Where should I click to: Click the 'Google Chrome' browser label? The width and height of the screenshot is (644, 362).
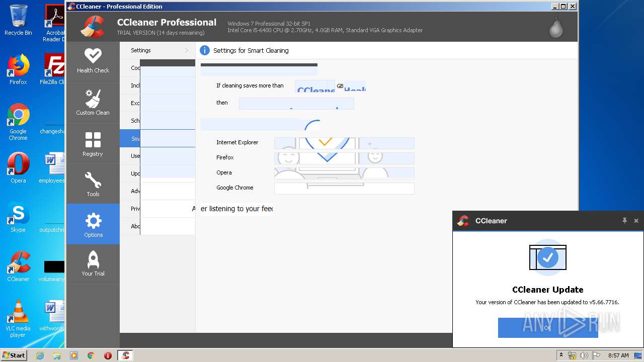235,188
